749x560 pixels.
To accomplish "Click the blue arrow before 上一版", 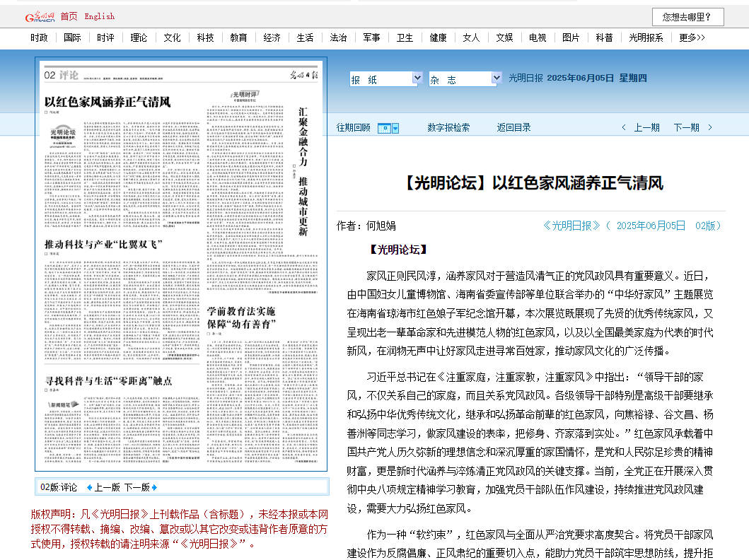I will [x=89, y=487].
